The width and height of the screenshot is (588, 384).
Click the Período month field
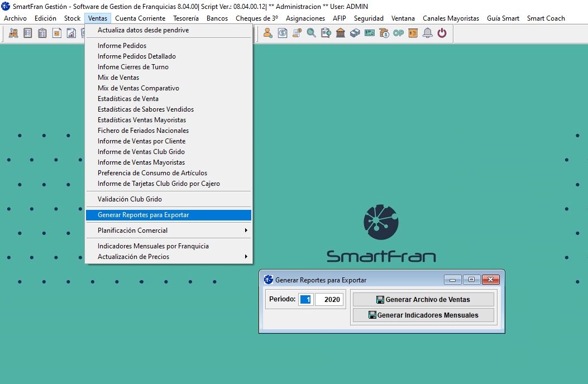pyautogui.click(x=305, y=300)
